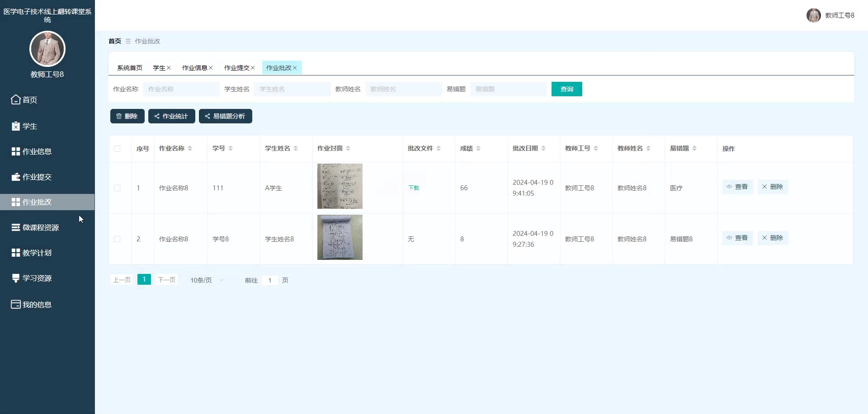The image size is (868, 414).
Task: Switch to the 作业信息 tab
Action: tap(194, 68)
